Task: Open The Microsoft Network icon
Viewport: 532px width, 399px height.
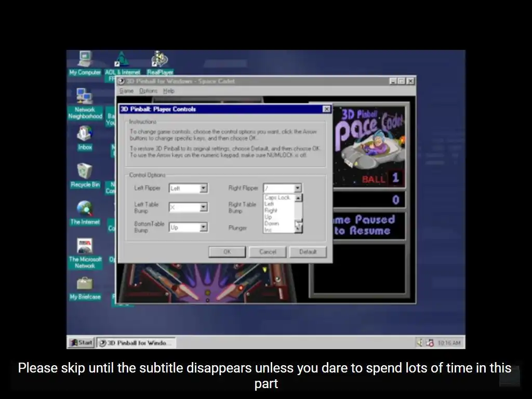Action: point(85,253)
